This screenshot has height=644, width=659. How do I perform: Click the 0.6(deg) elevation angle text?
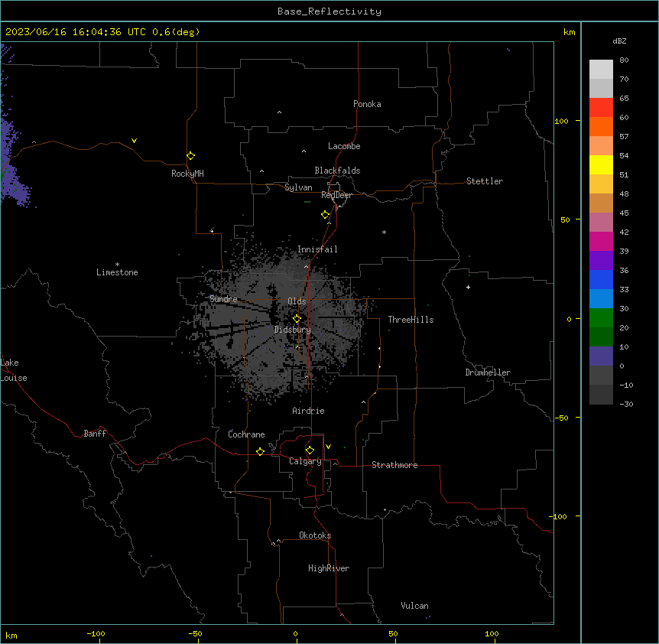click(x=176, y=32)
